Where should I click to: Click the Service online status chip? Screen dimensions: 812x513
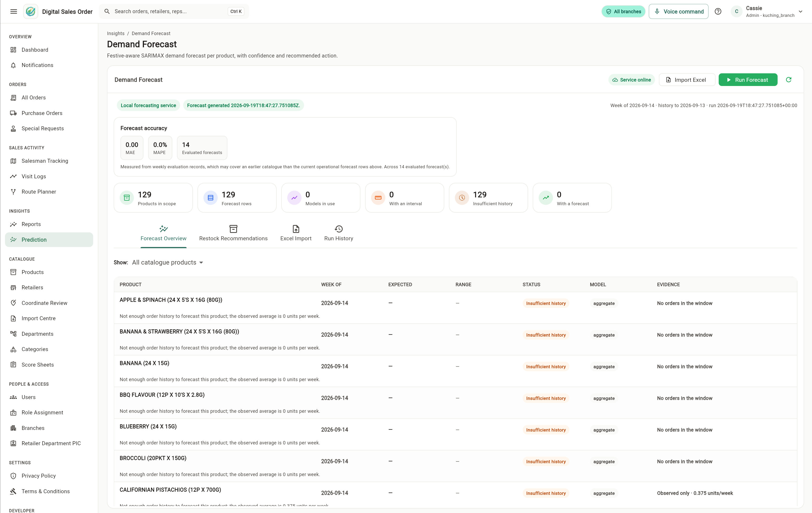tap(631, 80)
